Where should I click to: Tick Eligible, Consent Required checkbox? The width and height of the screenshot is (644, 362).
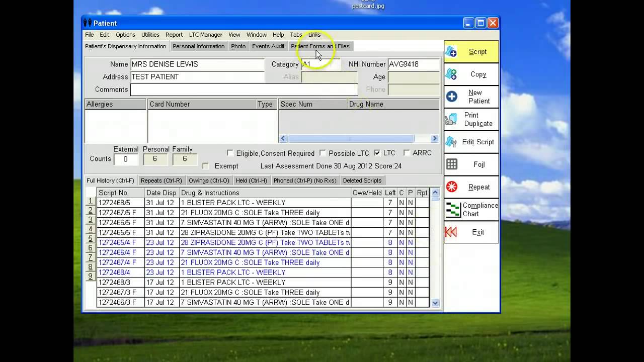tap(230, 153)
